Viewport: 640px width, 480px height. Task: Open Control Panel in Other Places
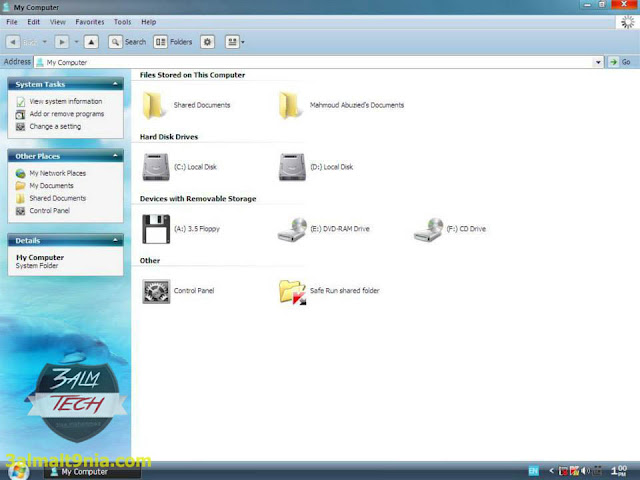pyautogui.click(x=49, y=211)
